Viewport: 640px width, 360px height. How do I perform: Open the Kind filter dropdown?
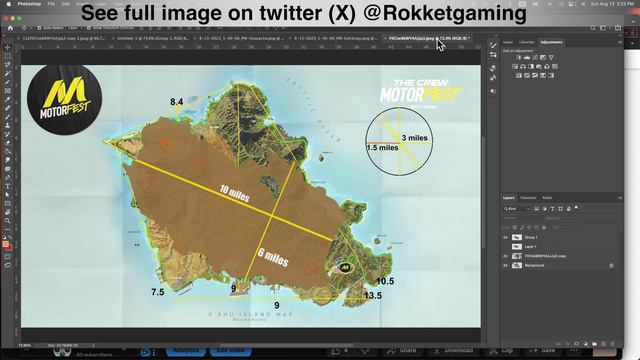[x=517, y=209]
